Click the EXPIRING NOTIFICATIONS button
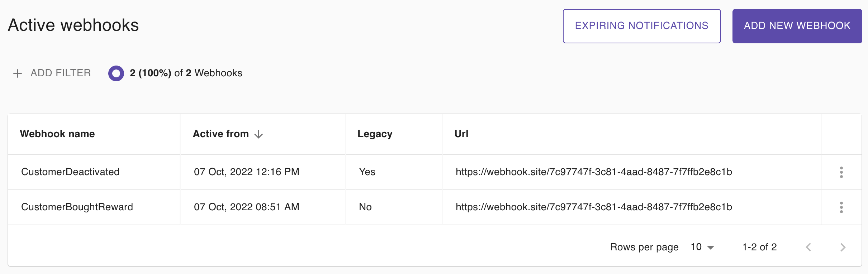This screenshot has height=274, width=868. (x=642, y=26)
